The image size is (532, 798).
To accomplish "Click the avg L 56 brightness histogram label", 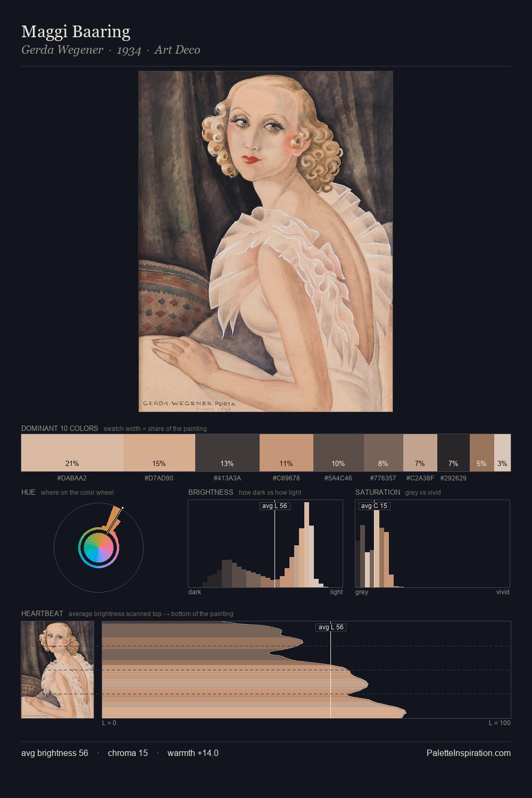I will click(275, 506).
